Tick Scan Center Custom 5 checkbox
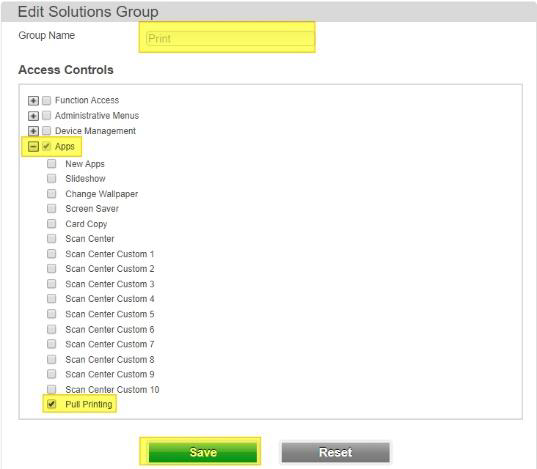Image resolution: width=537 pixels, height=469 pixels. point(52,314)
